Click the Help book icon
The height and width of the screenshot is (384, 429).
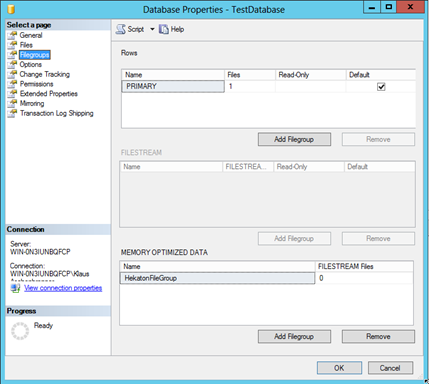pos(164,29)
